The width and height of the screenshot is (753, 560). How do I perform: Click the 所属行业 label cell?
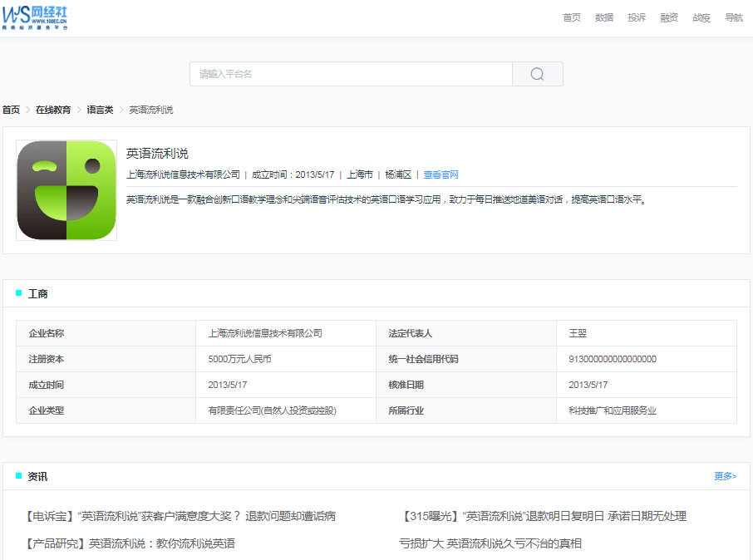[x=466, y=410]
